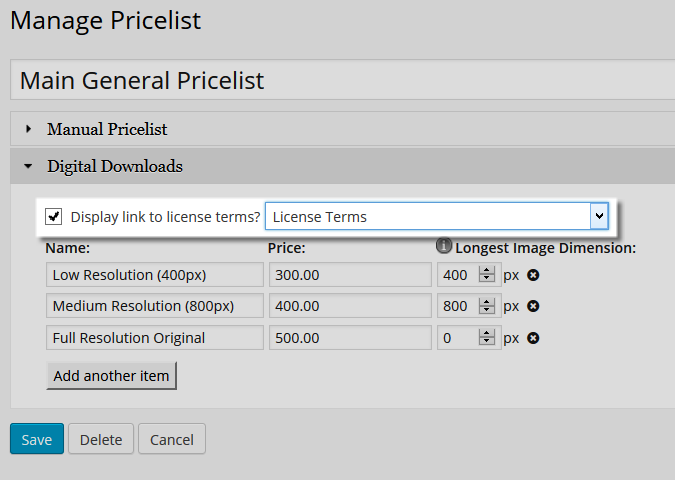Open the License Terms dropdown
675x480 pixels.
click(599, 216)
